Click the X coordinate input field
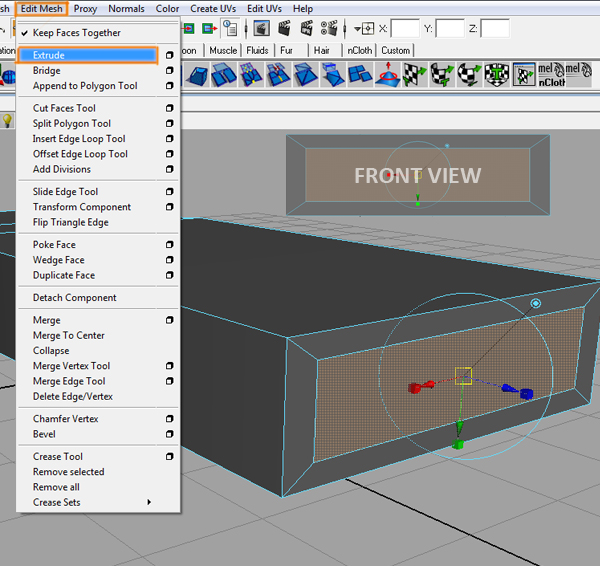Viewport: 600px width, 566px height. (x=405, y=29)
